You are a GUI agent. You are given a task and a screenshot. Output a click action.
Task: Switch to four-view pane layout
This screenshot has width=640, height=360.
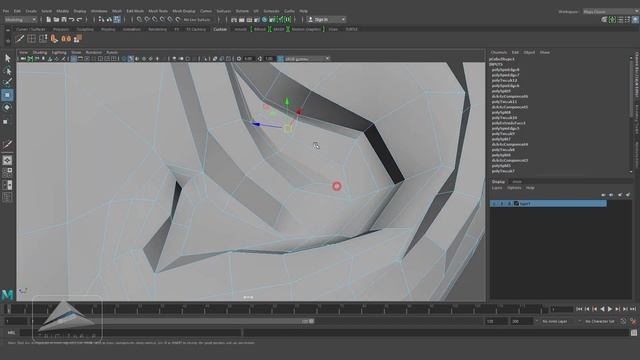7,172
